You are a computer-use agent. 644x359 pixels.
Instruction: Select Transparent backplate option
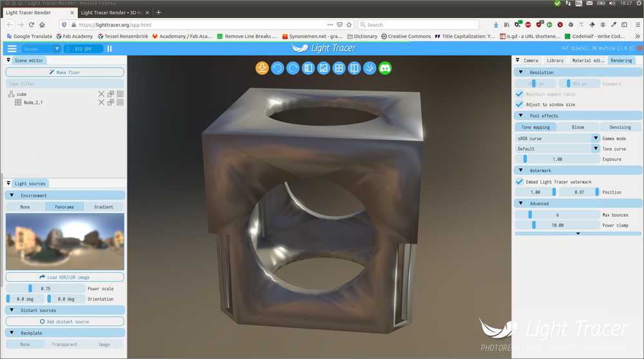(x=64, y=344)
